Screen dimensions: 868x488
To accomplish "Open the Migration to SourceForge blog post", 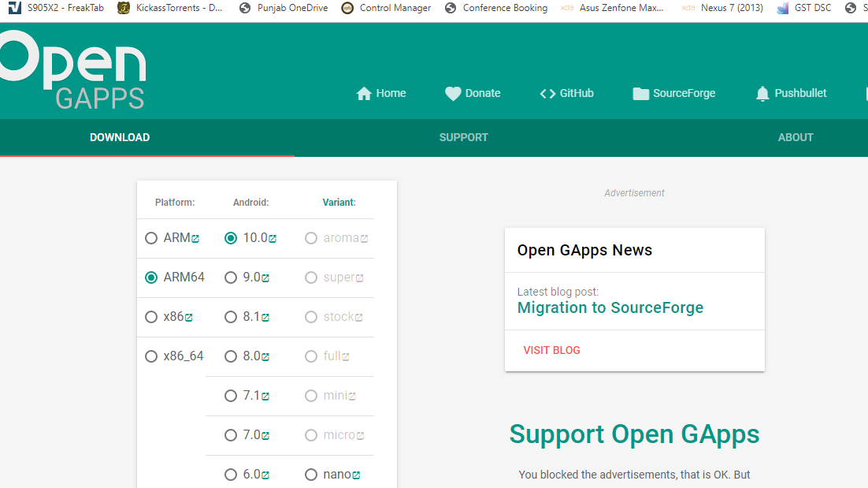I will click(x=610, y=308).
